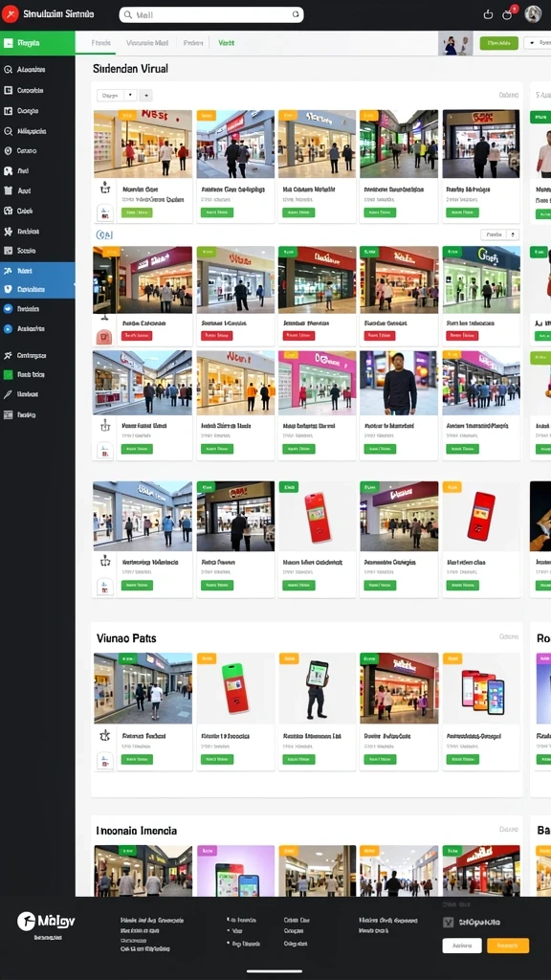Click the white button in the footer

pos(462,946)
